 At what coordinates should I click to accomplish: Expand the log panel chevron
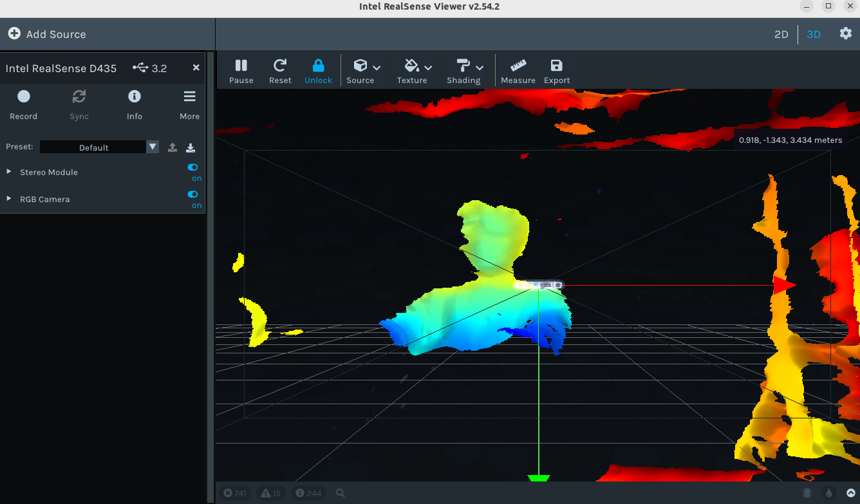click(851, 493)
